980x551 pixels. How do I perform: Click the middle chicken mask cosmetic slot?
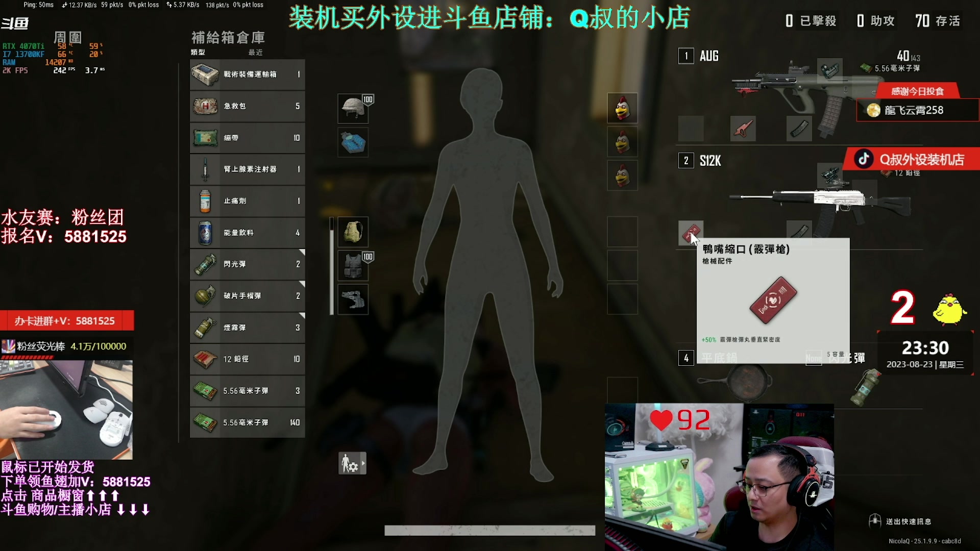(622, 142)
